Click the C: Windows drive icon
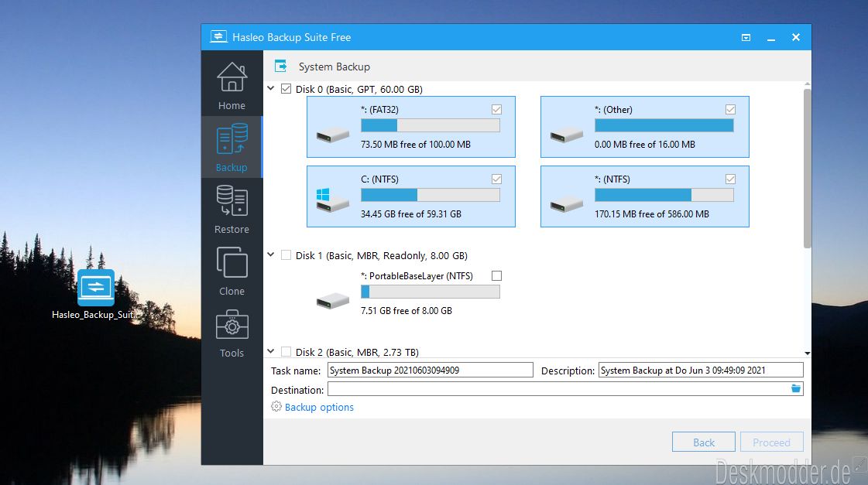 332,200
